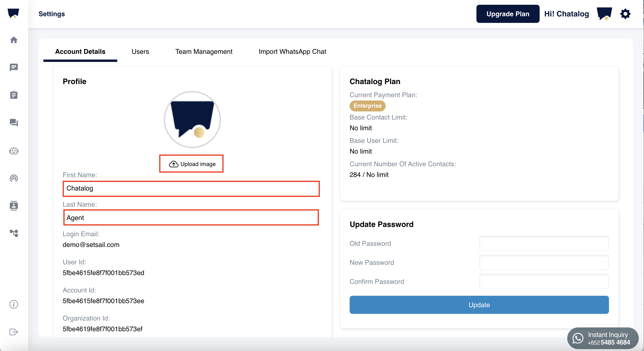
Task: Open settings via the gear icon
Action: (625, 14)
